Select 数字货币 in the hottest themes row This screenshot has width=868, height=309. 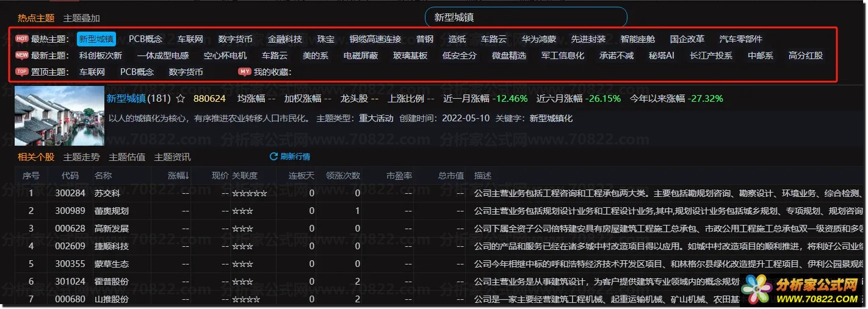pos(236,39)
